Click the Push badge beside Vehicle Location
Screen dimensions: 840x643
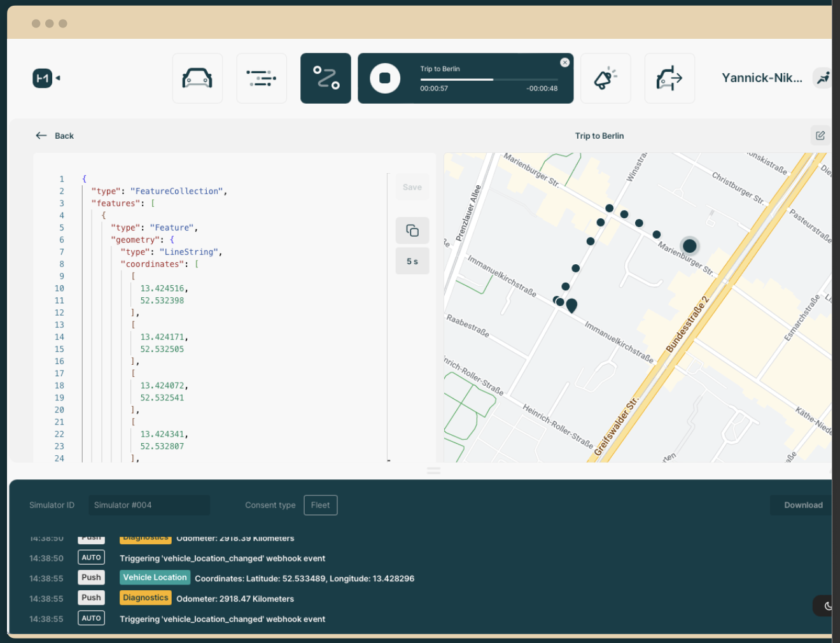(x=92, y=577)
